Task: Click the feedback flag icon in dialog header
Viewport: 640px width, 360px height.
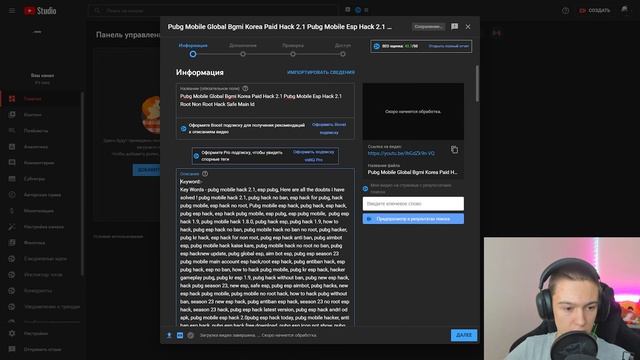Action: pos(454,27)
